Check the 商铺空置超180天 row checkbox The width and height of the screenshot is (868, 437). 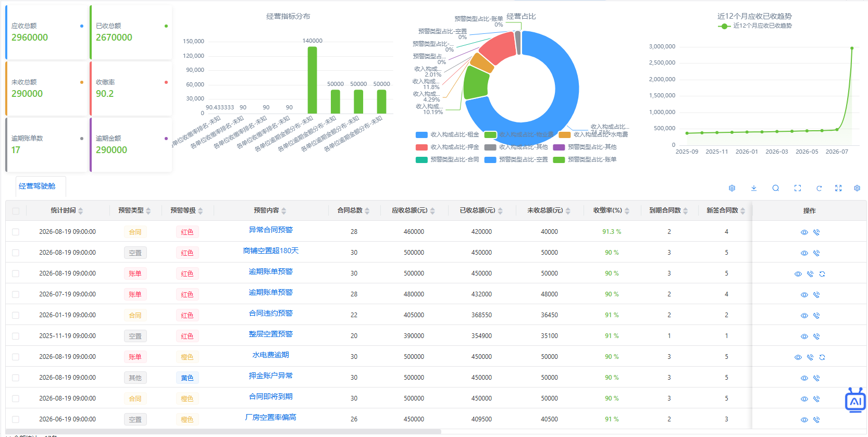(16, 253)
